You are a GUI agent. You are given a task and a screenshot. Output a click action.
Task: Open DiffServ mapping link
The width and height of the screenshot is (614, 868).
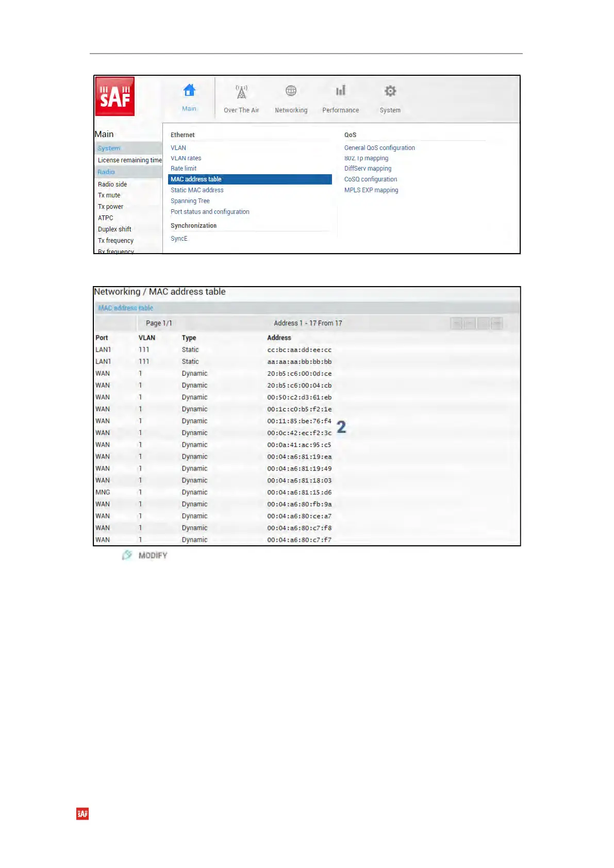tap(368, 169)
